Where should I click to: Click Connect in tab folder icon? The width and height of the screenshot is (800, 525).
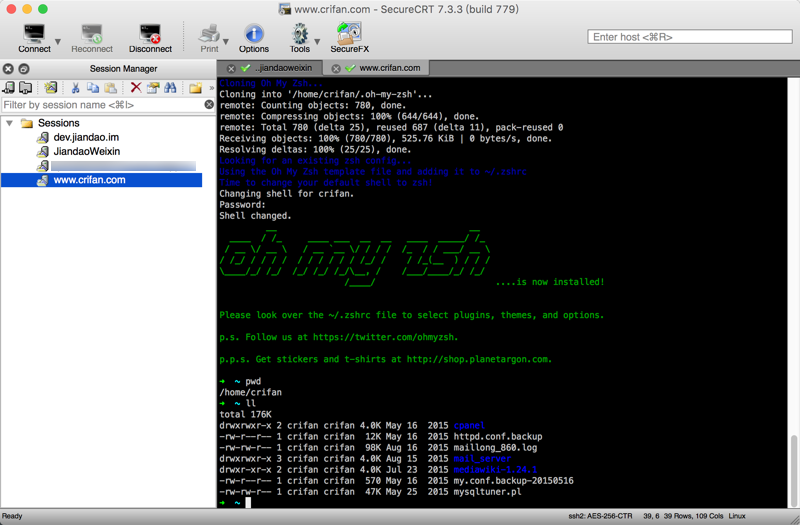tap(26, 88)
